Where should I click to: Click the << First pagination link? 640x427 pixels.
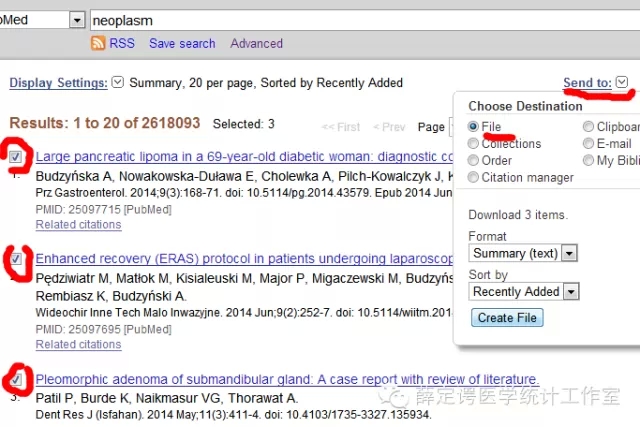[341, 127]
